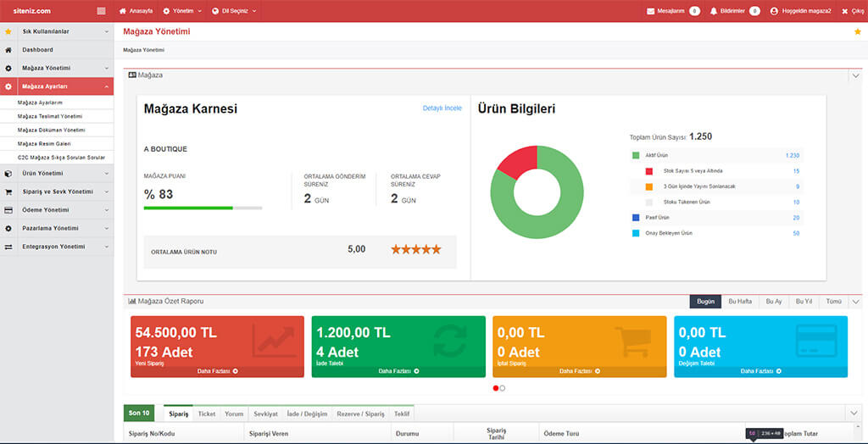Click star icon beside Sık Kullanılanlar
Viewport: 868px width, 444px height.
8,31
